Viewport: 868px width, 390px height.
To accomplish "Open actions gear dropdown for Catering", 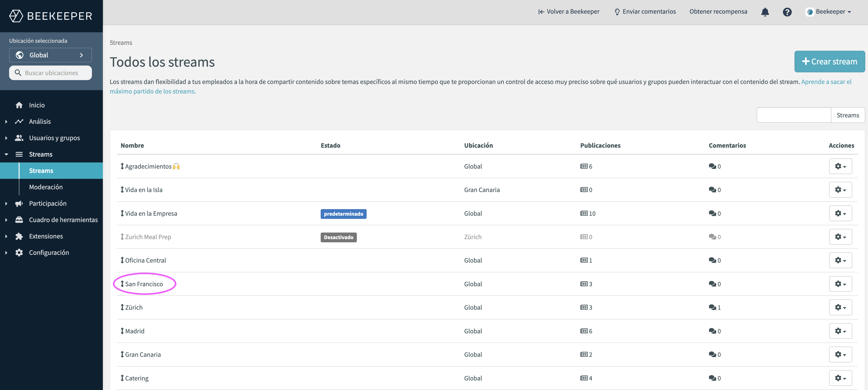I will (840, 378).
